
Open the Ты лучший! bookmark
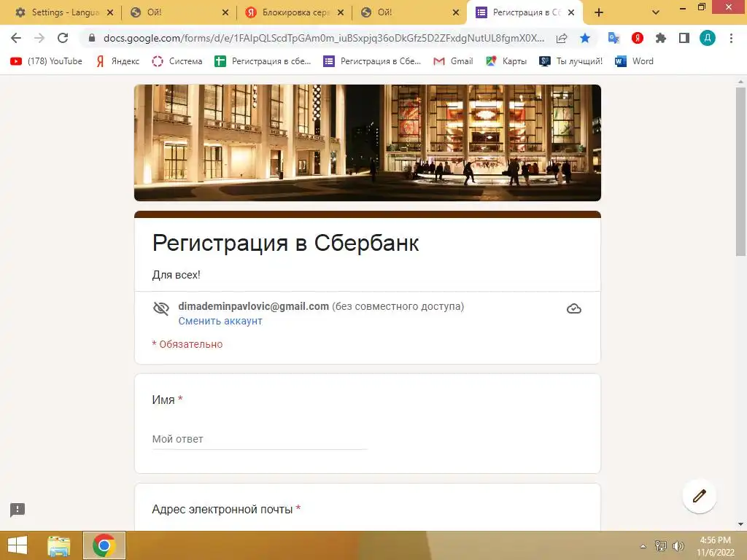570,61
